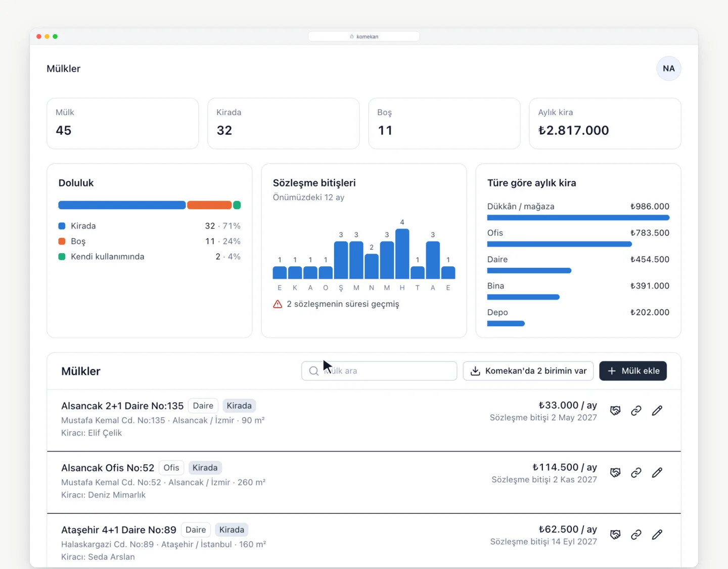Open the Mülk 45 summary card
728x569 pixels.
point(123,123)
